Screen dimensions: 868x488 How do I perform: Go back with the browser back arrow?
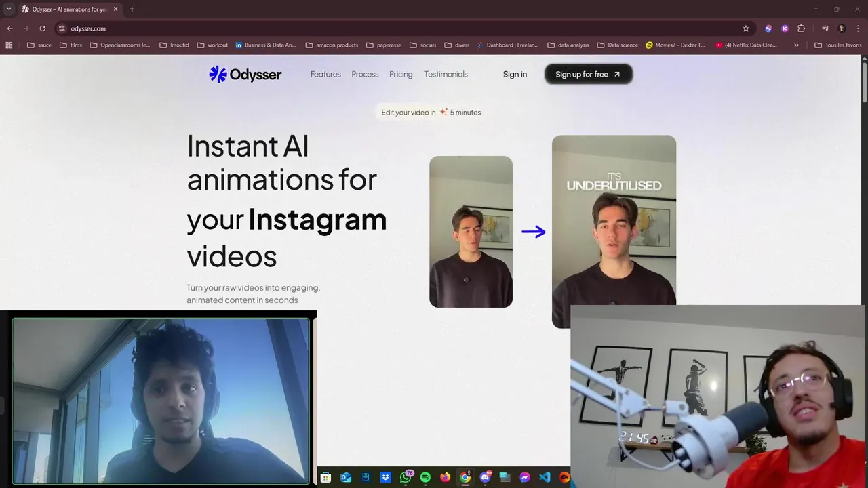point(9,28)
